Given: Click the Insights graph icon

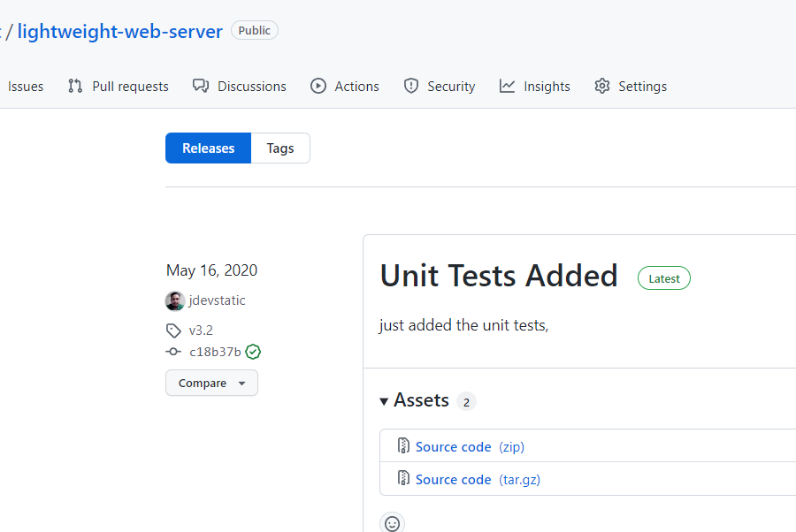Looking at the screenshot, I should tap(507, 86).
